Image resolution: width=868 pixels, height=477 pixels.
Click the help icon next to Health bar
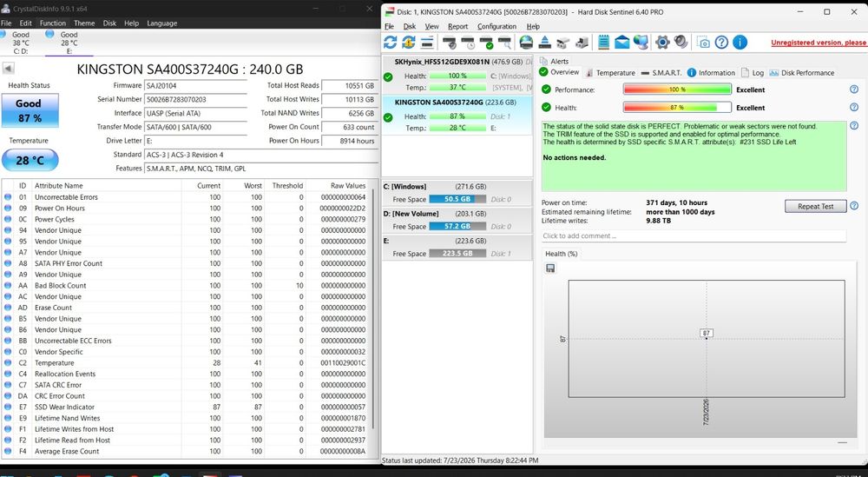click(854, 107)
